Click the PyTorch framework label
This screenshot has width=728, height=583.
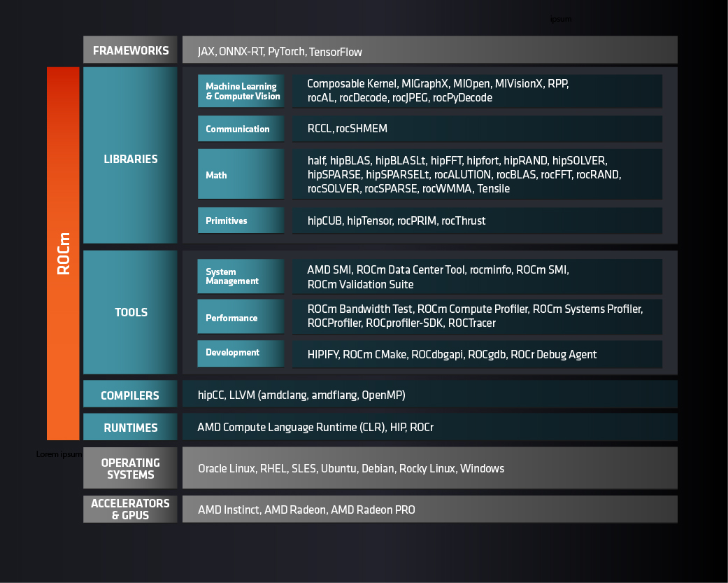tap(285, 51)
